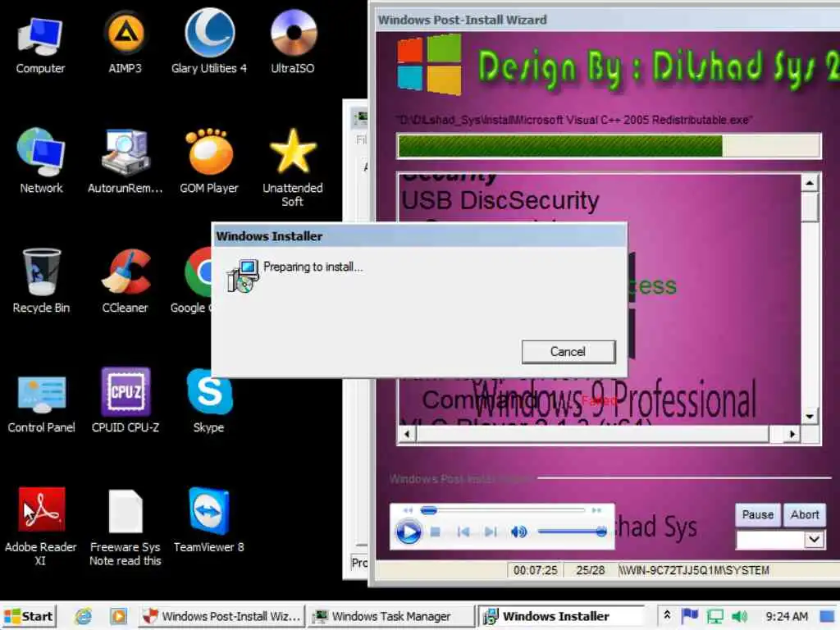
Task: Click the Action Center flag tray icon
Action: click(x=690, y=616)
